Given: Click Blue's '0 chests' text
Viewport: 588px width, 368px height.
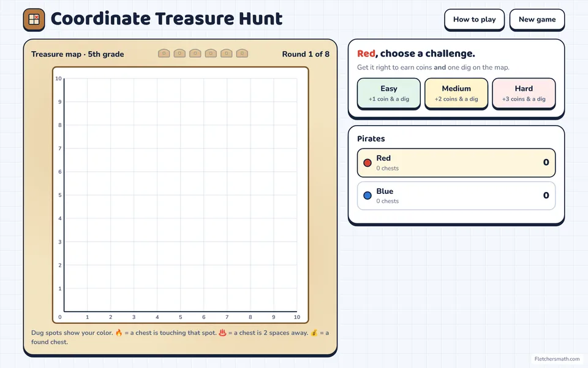Looking at the screenshot, I should 387,201.
